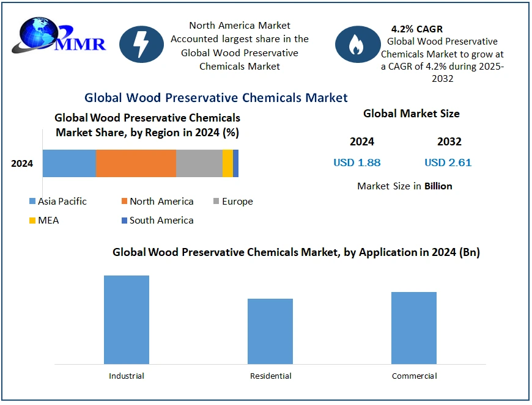Click the Commercial bar in chart
The height and width of the screenshot is (405, 532).
click(x=414, y=328)
